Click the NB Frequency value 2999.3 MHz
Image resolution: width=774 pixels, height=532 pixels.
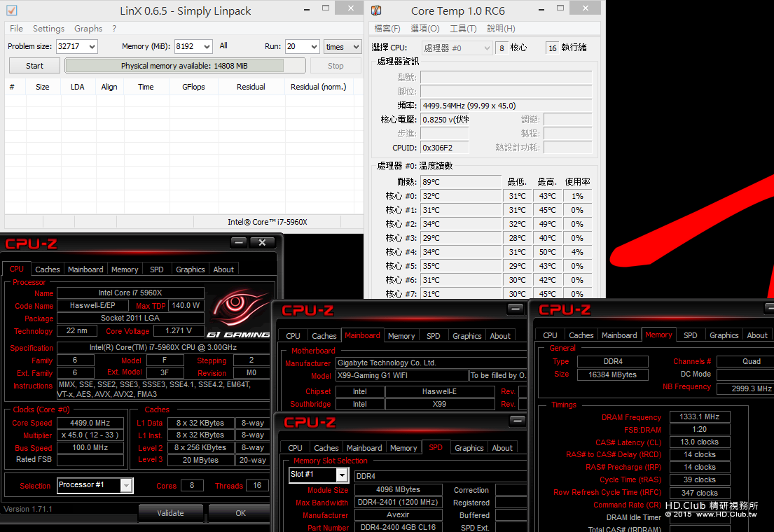point(746,389)
